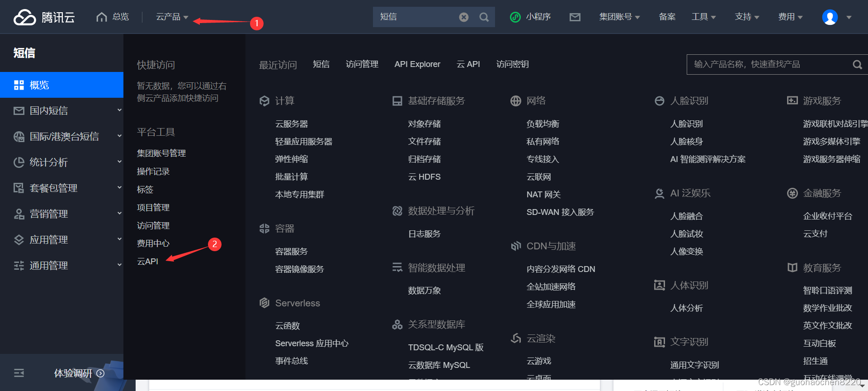Screen dimensions: 868x391
Task: Open the 集团账号 dropdown
Action: pyautogui.click(x=619, y=17)
